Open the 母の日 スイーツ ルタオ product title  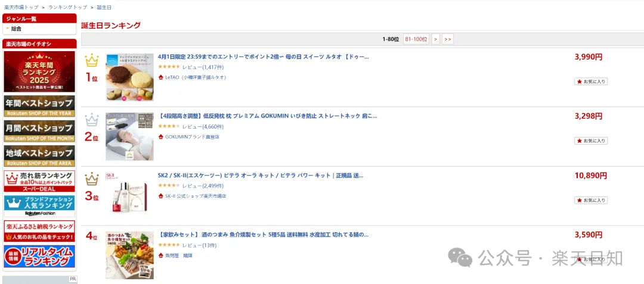click(264, 57)
